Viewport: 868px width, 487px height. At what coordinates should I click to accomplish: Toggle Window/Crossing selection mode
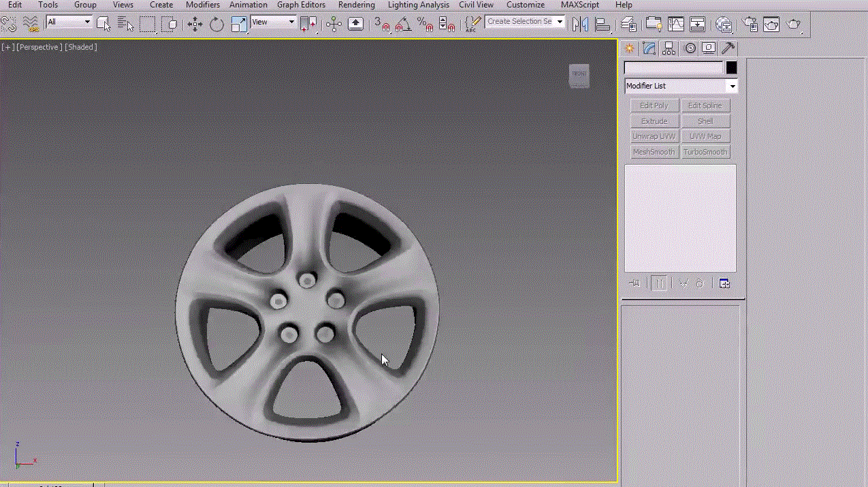point(170,25)
